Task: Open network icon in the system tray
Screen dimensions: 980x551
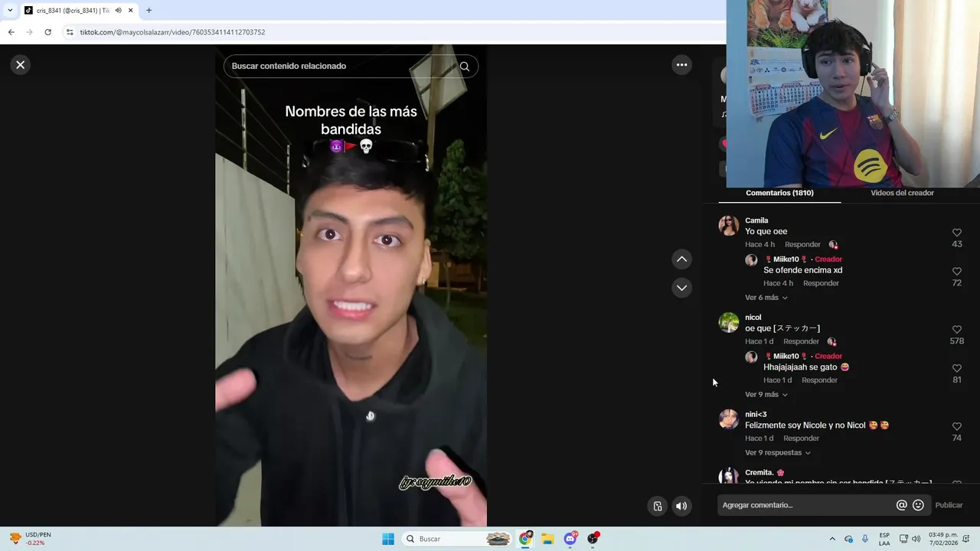Action: [903, 539]
